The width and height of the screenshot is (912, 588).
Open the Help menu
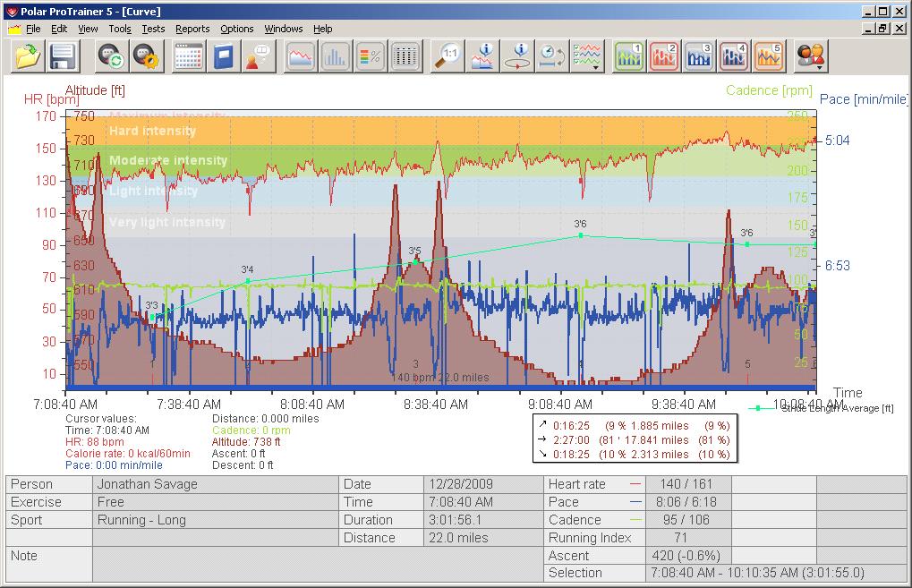click(x=323, y=29)
